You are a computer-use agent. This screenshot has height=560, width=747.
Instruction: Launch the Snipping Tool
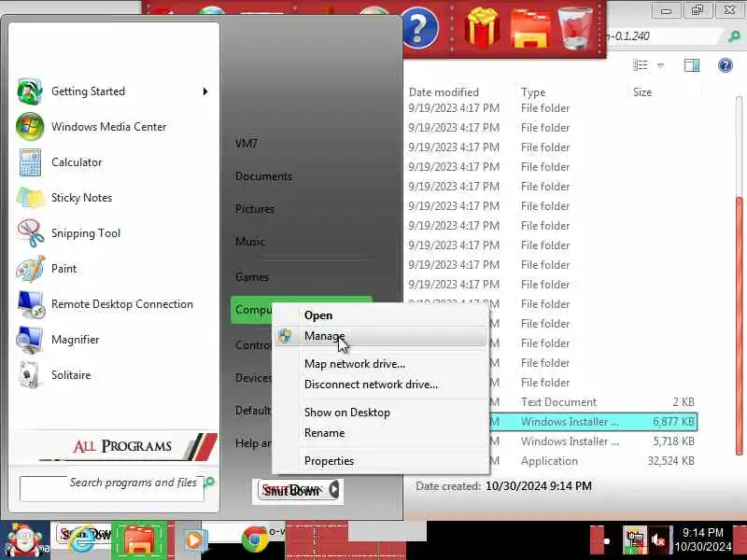(x=86, y=232)
